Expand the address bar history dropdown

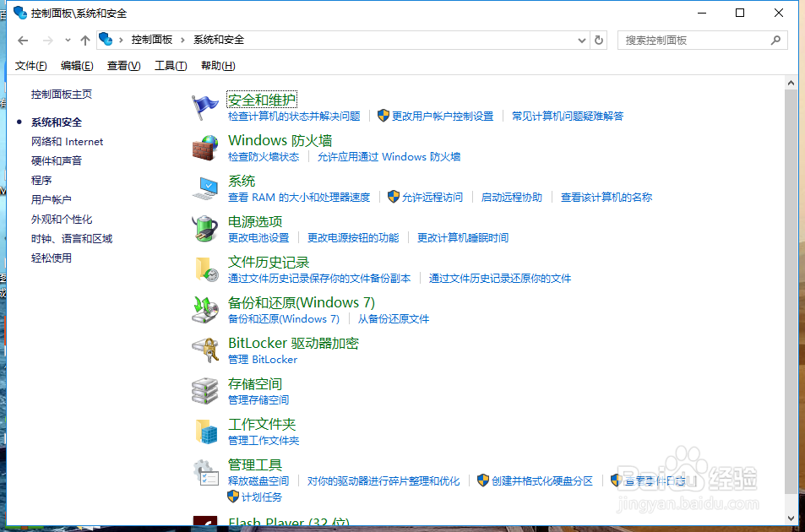pyautogui.click(x=582, y=40)
